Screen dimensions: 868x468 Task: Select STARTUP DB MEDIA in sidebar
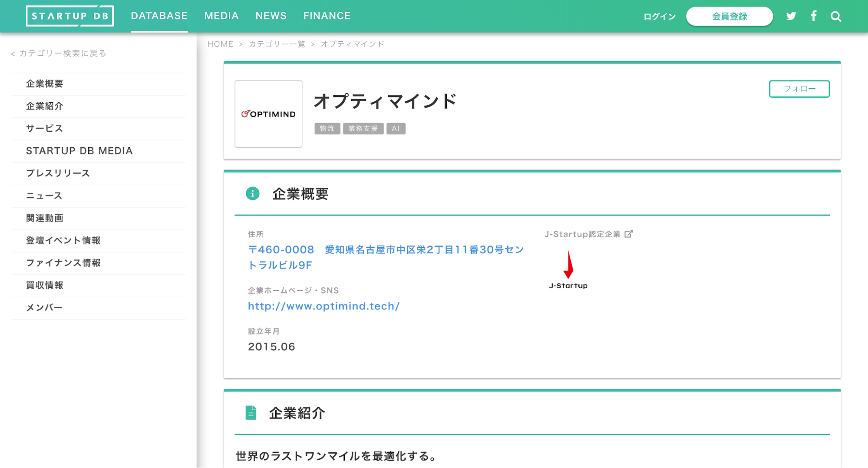[x=98, y=151]
